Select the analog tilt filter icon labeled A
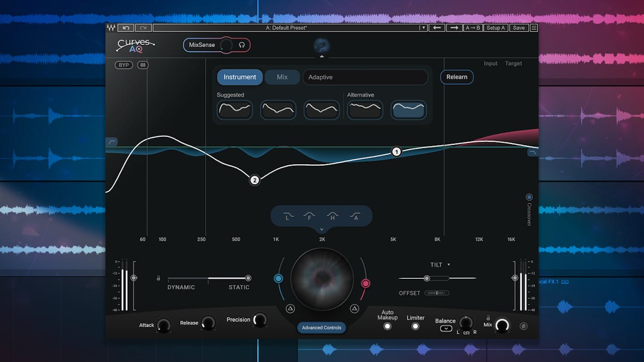This screenshot has width=644, height=362. coord(355,216)
